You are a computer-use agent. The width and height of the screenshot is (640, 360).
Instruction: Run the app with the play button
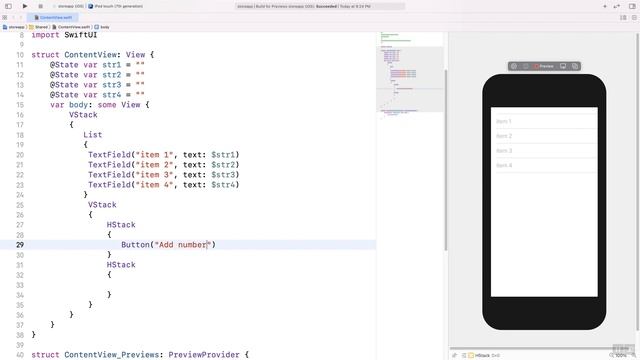(25, 6)
